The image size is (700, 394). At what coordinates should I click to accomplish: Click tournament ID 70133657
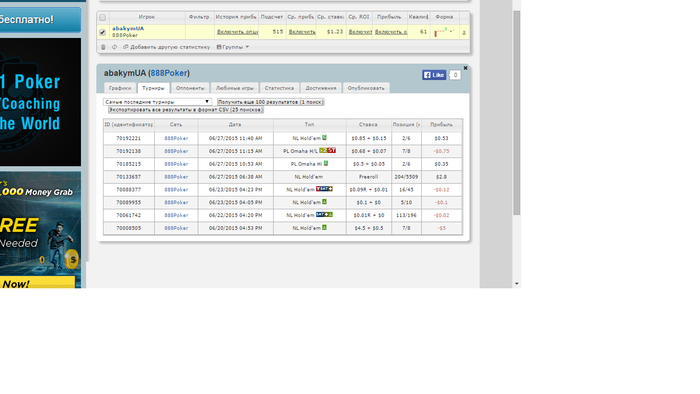129,177
